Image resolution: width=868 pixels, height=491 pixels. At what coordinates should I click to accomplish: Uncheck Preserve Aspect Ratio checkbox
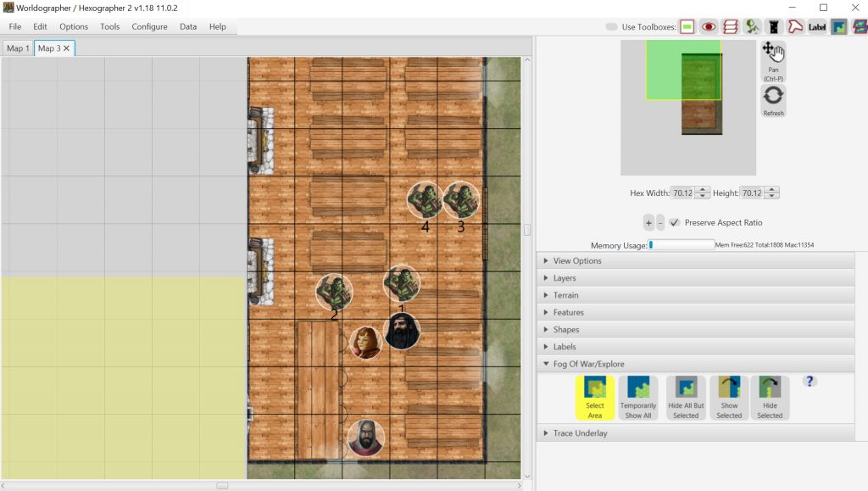click(675, 222)
